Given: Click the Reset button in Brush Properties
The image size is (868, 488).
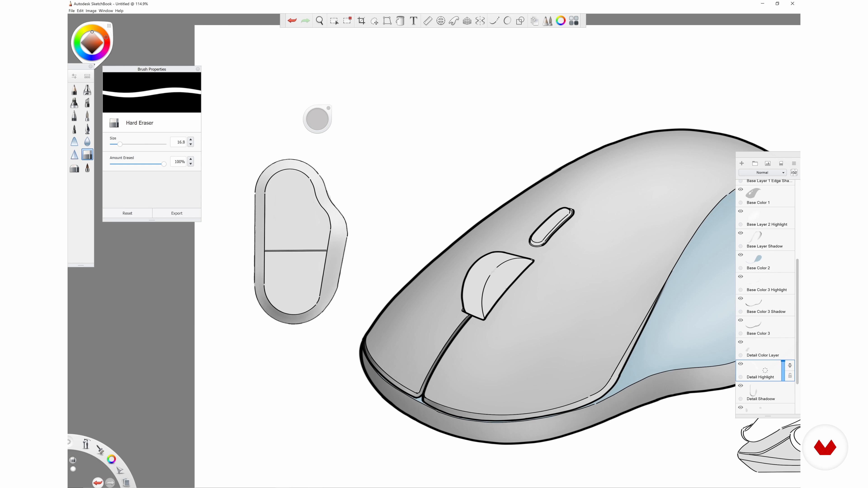Looking at the screenshot, I should 127,213.
